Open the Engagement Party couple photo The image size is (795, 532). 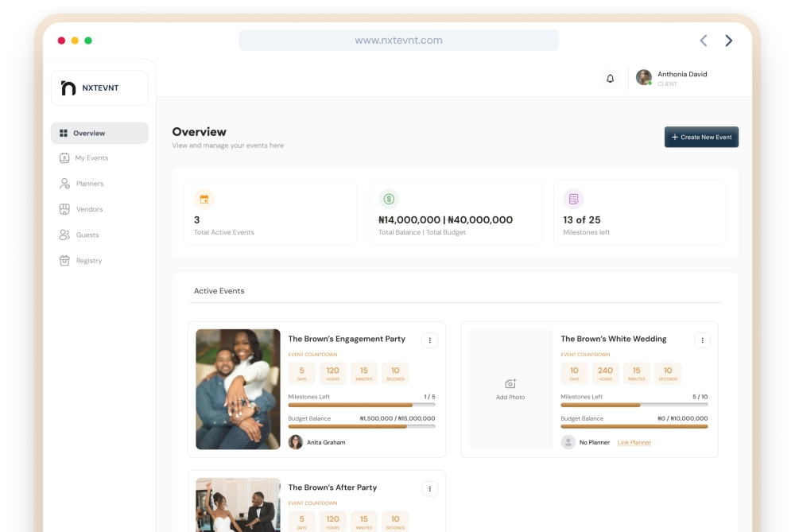click(238, 389)
